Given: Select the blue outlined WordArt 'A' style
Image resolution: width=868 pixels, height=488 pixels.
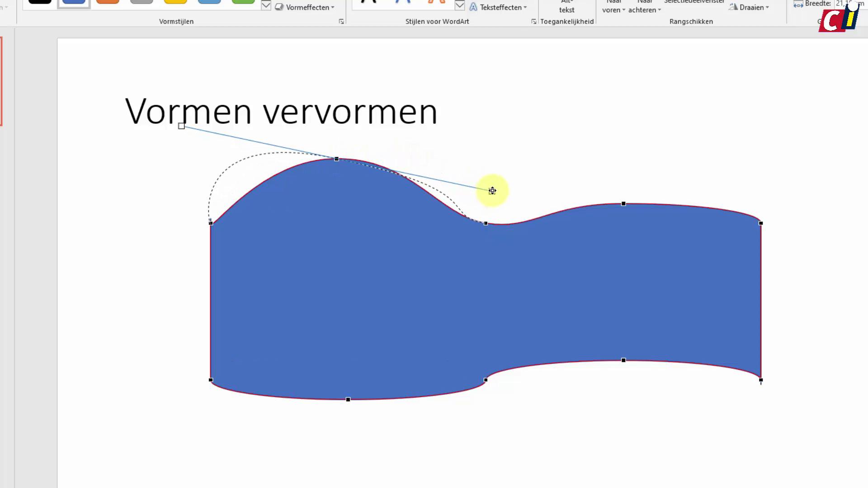Looking at the screenshot, I should pos(402,2).
